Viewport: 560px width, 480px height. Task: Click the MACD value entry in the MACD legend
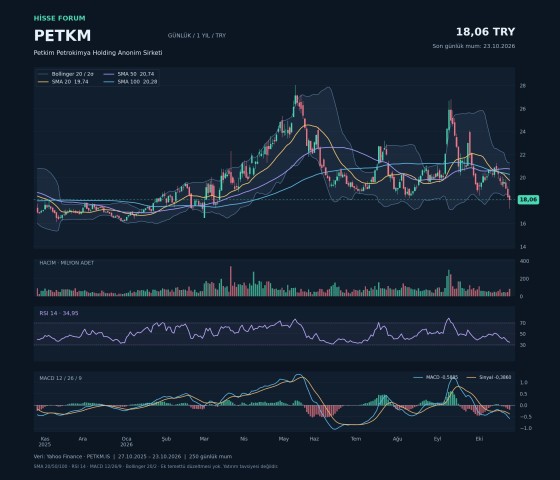click(436, 377)
